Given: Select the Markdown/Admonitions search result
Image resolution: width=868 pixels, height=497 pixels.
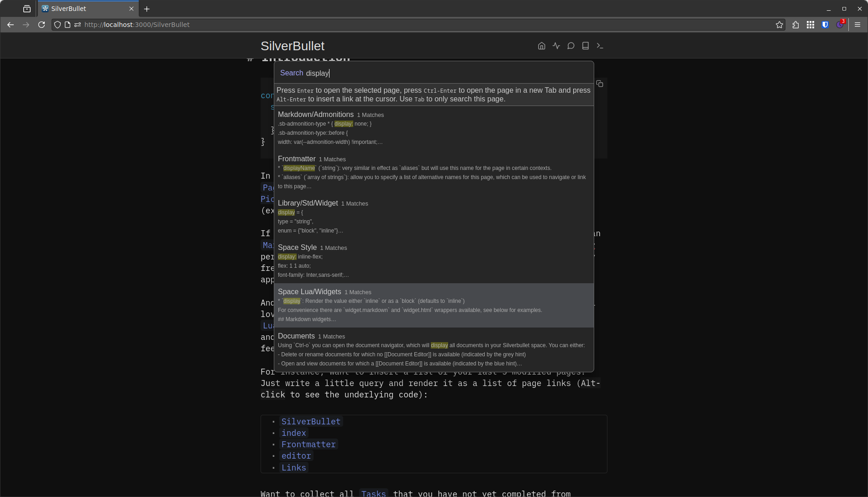Looking at the screenshot, I should [315, 115].
